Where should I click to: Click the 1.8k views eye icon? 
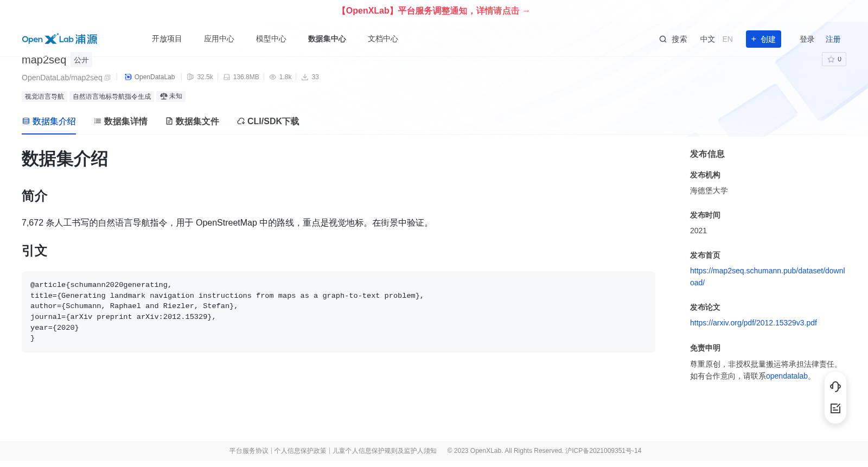(273, 77)
